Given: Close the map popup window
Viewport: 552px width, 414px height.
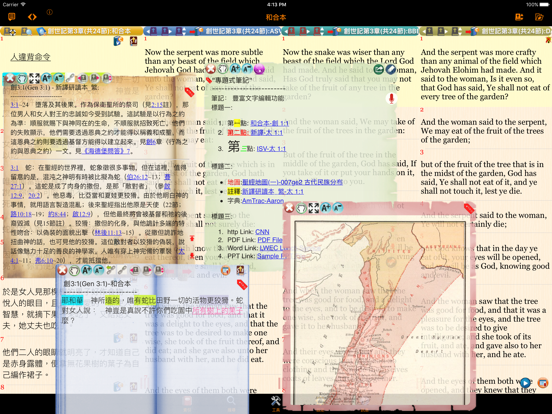Looking at the screenshot, I should [x=289, y=208].
